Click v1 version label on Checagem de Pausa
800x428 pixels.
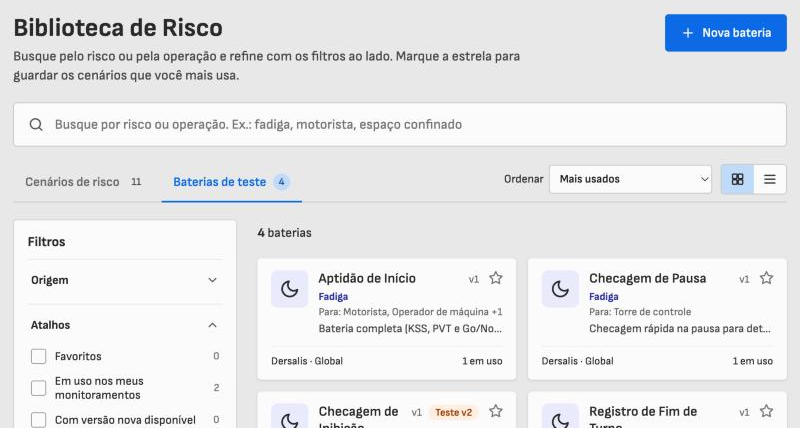(x=744, y=279)
